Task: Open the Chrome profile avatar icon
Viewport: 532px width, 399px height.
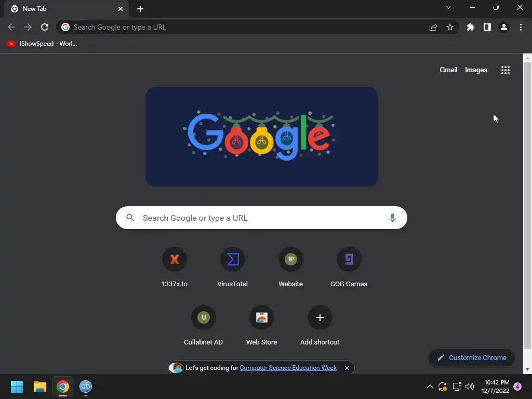Action: tap(504, 27)
